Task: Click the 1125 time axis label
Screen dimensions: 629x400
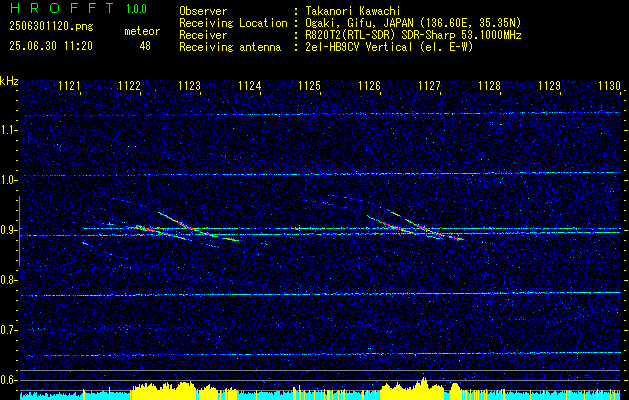Action: [x=310, y=86]
